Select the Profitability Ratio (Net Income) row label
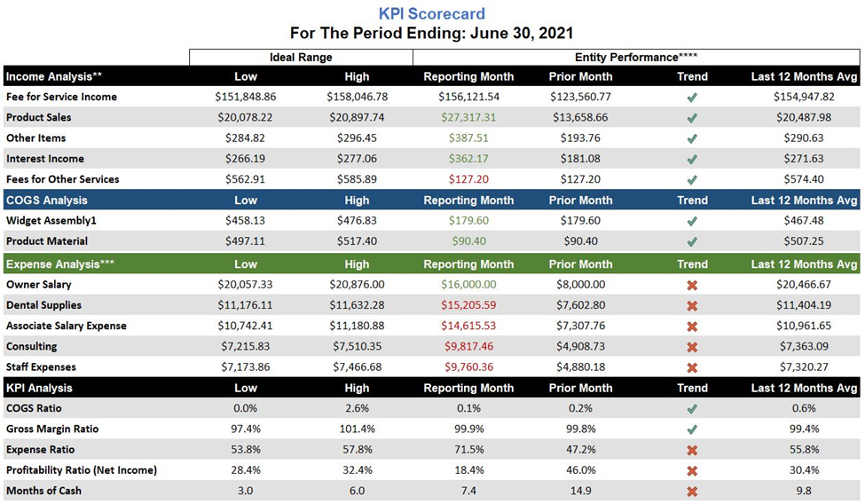The height and width of the screenshot is (504, 865). click(82, 470)
